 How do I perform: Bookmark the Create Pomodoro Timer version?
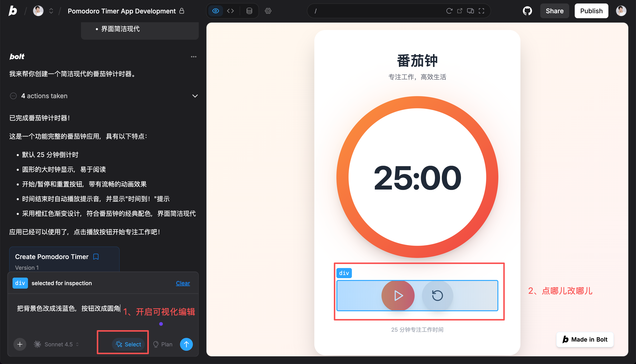(96, 257)
